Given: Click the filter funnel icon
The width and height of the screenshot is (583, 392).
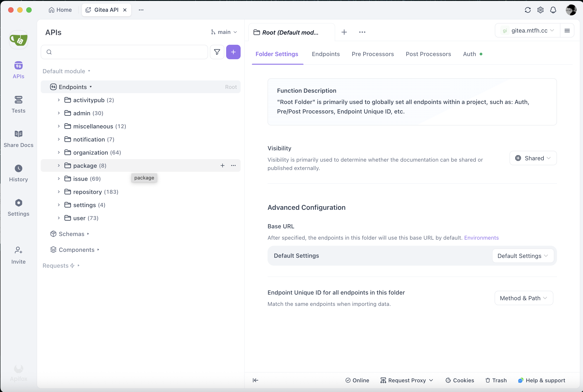Looking at the screenshot, I should (217, 52).
